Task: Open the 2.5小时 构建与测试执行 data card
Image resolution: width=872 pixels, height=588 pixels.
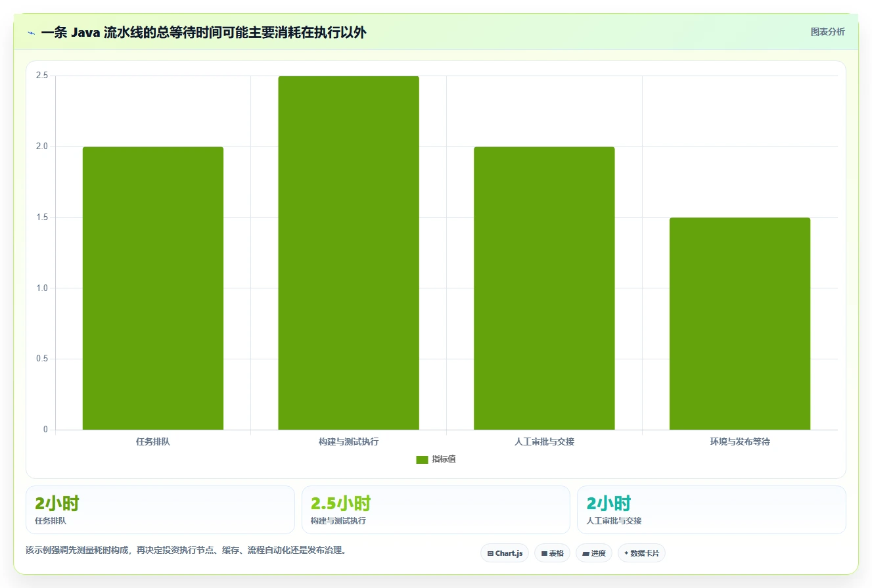Action: click(x=436, y=510)
